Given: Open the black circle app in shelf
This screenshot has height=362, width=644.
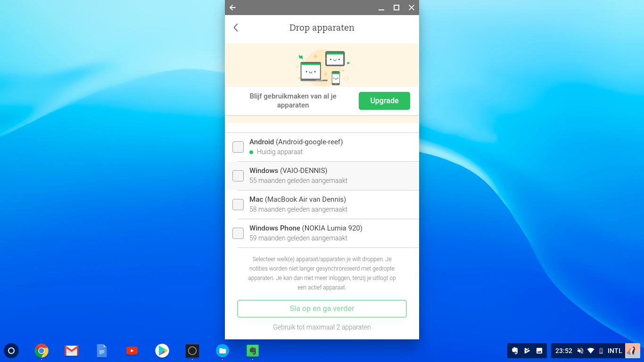Looking at the screenshot, I should [x=192, y=351].
